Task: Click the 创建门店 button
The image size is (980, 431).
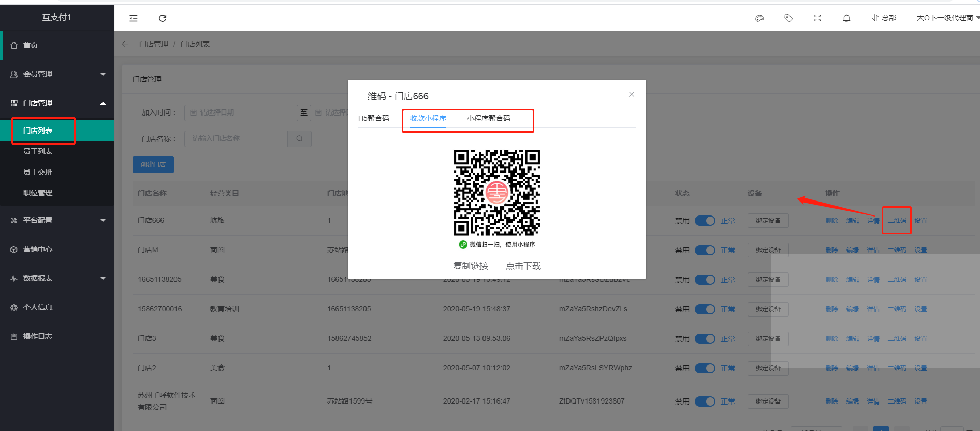Action: [x=153, y=165]
